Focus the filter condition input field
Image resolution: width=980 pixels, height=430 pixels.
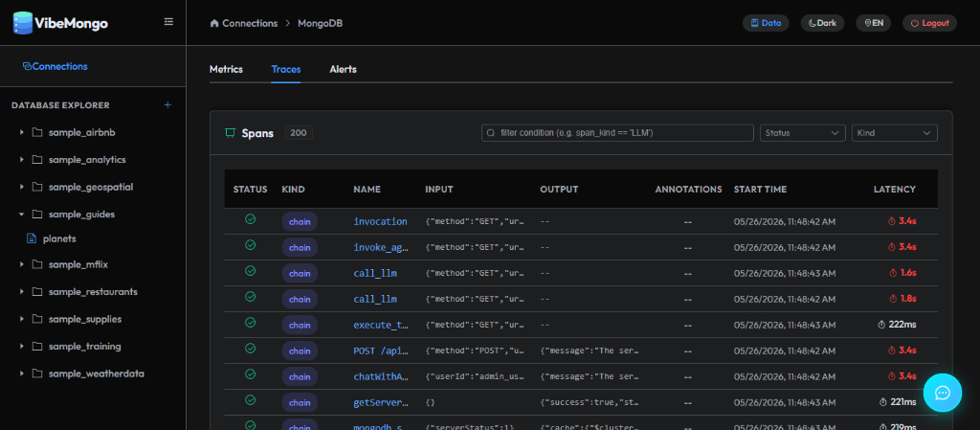[x=617, y=132]
